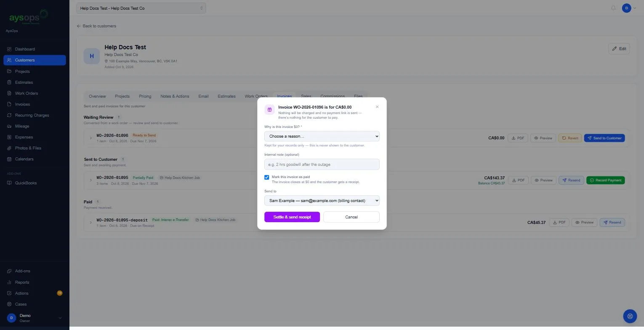644x330 pixels.
Task: Open Add-ons in sidebar
Action: coord(35,271)
